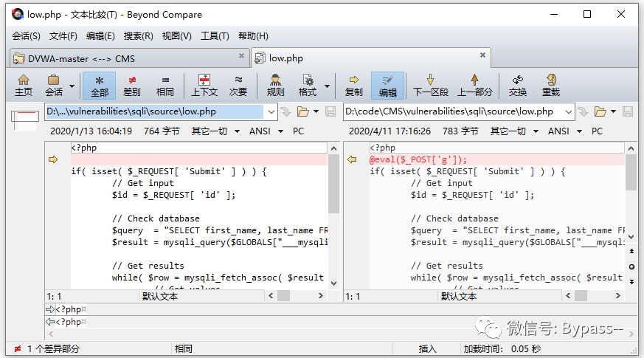Screen dimensions: 644x358
Task: Click the 交换 swap sides icon
Action: (x=518, y=86)
